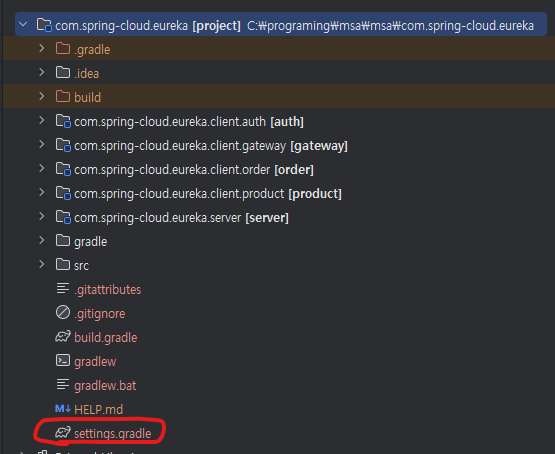Viewport: 555px width, 454px height.
Task: Expand the product module node
Action: (x=42, y=192)
